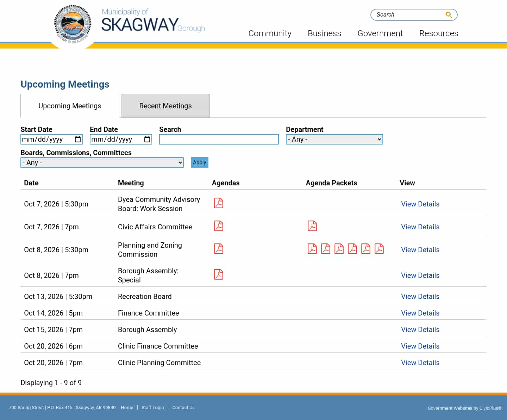View details for Borough Assembly Oct 15

(420, 330)
